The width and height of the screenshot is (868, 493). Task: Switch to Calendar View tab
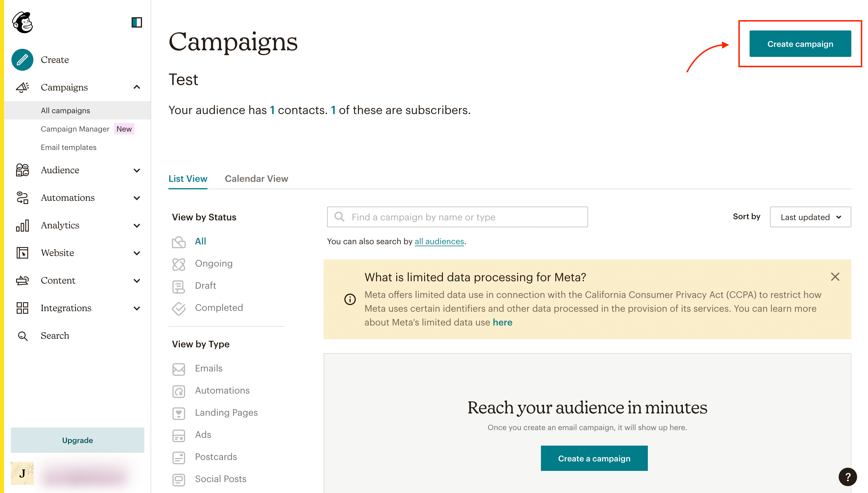click(x=256, y=178)
